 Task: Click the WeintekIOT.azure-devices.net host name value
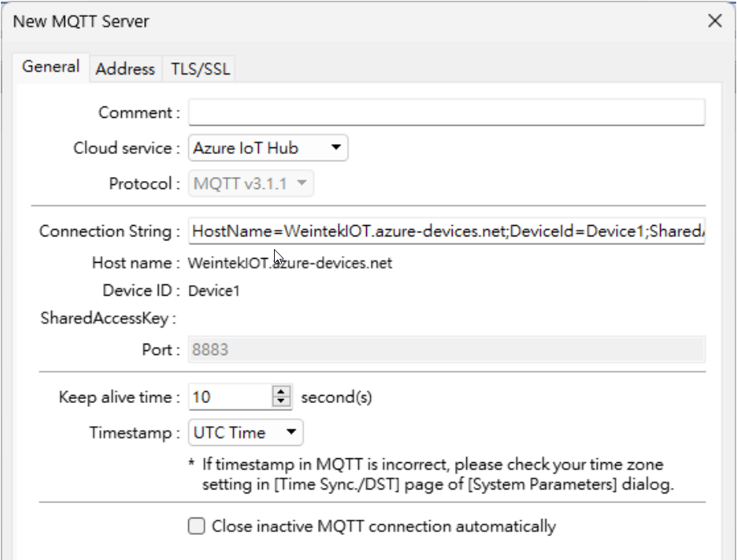point(290,263)
